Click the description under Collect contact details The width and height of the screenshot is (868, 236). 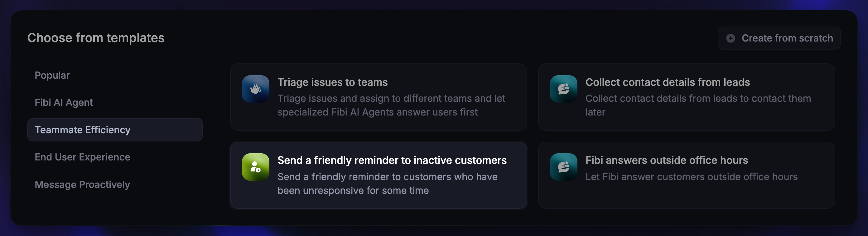[698, 105]
